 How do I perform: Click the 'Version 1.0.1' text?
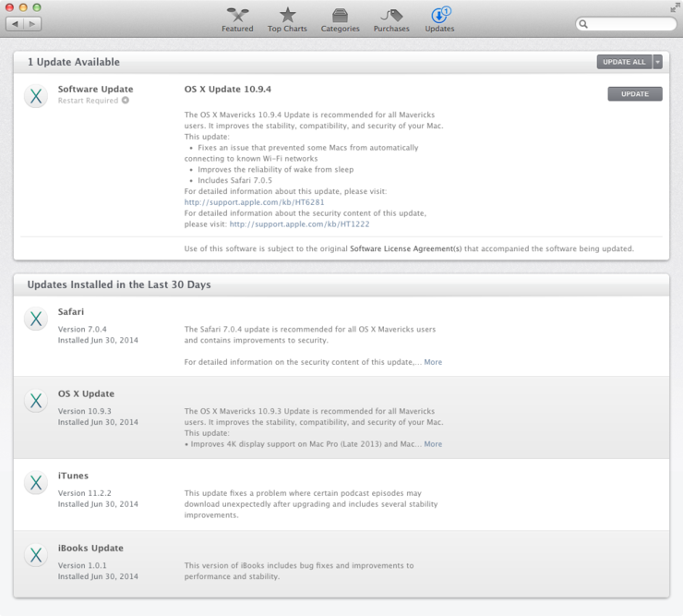point(82,565)
